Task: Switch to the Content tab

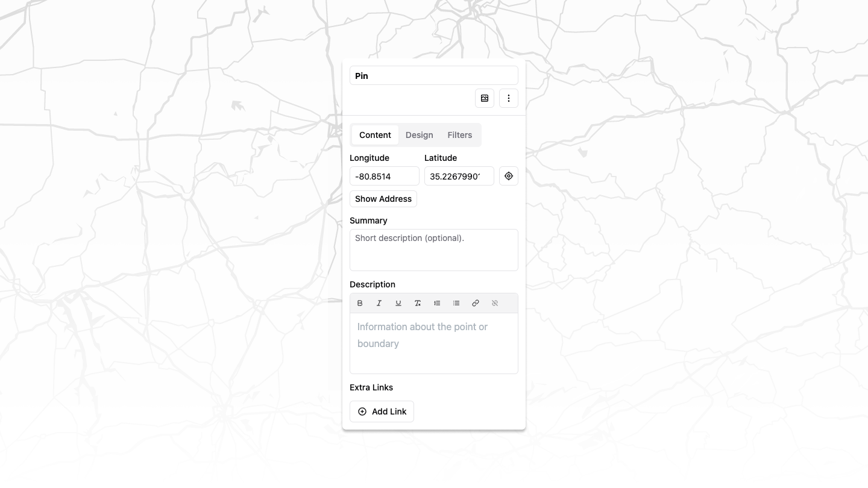Action: pos(375,135)
